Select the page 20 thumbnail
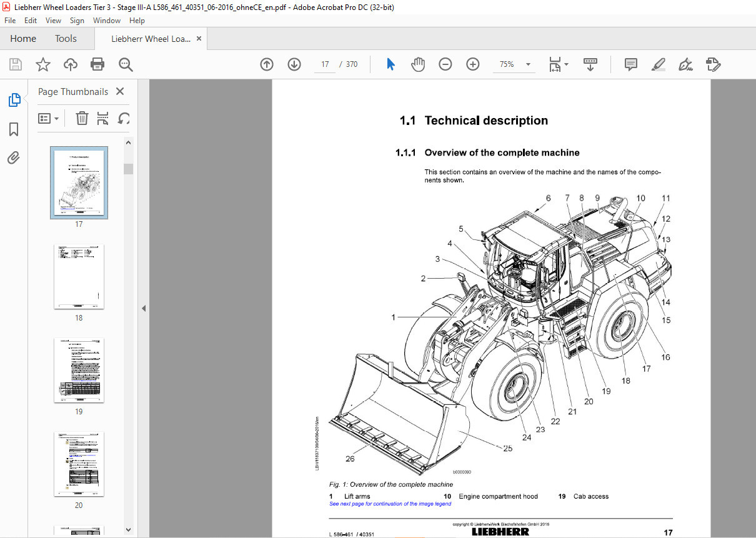Viewport: 756px width, 538px height. point(79,464)
